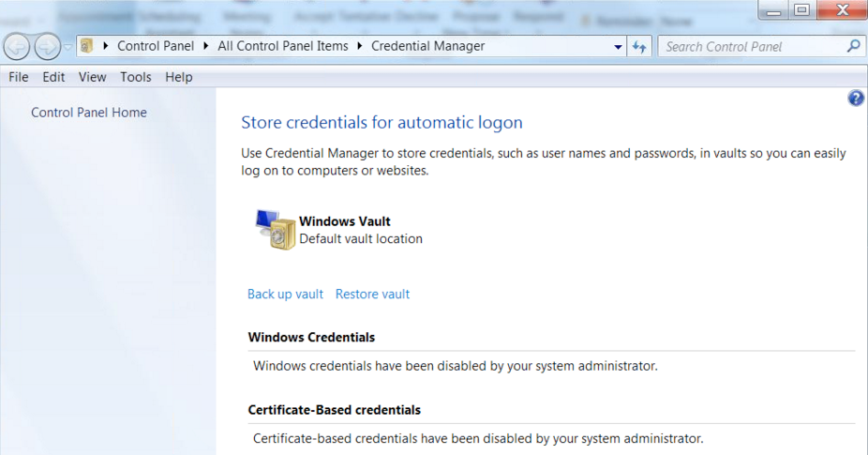Open the Help menu
This screenshot has height=455, width=868.
click(x=178, y=77)
